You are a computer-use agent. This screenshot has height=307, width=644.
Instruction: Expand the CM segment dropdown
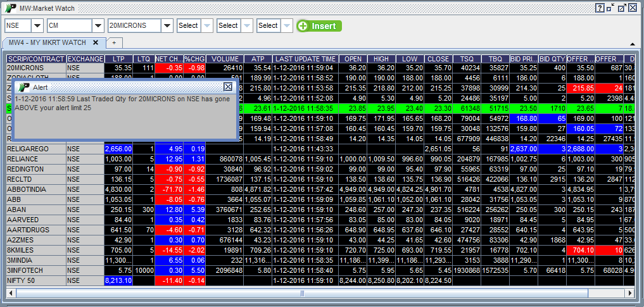pyautogui.click(x=98, y=26)
